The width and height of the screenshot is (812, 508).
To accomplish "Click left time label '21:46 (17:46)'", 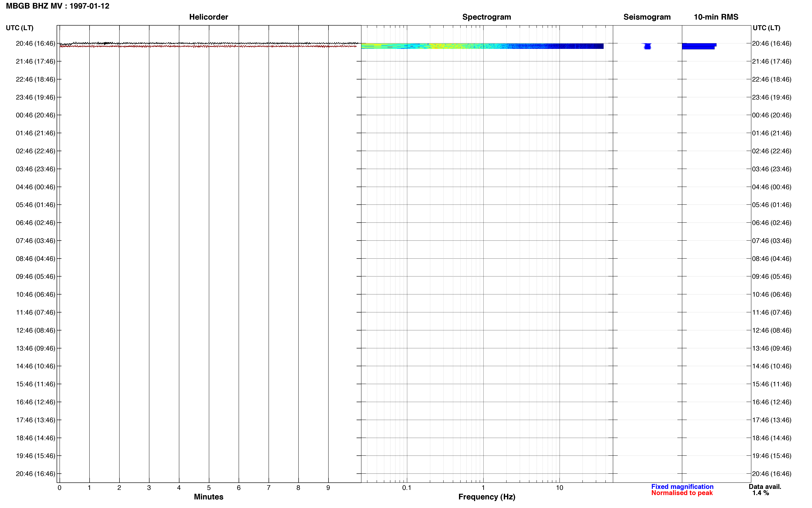I will pyautogui.click(x=36, y=61).
